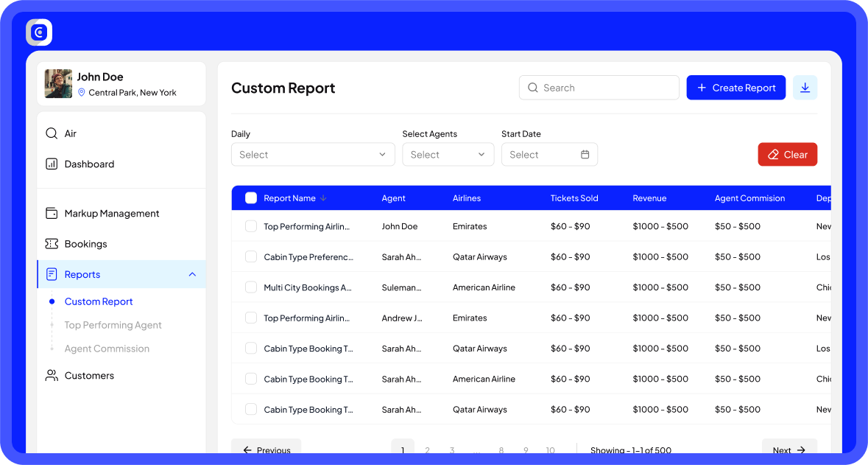Click the download icon near Create Report
The width and height of the screenshot is (868, 465).
click(x=805, y=87)
